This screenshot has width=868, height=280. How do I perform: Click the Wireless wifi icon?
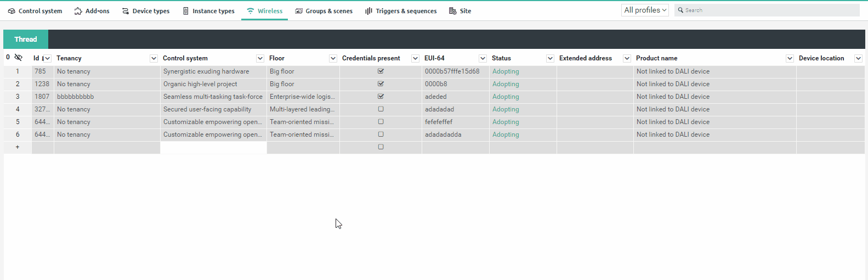pos(251,11)
